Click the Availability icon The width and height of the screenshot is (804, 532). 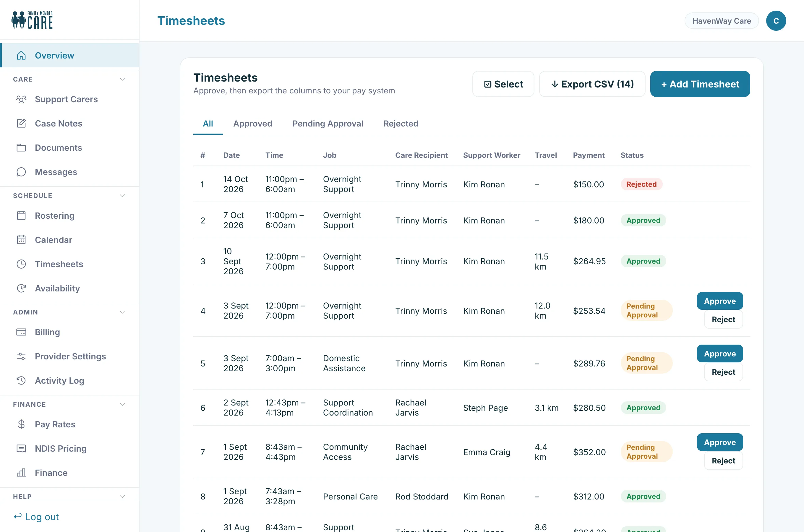click(x=21, y=288)
